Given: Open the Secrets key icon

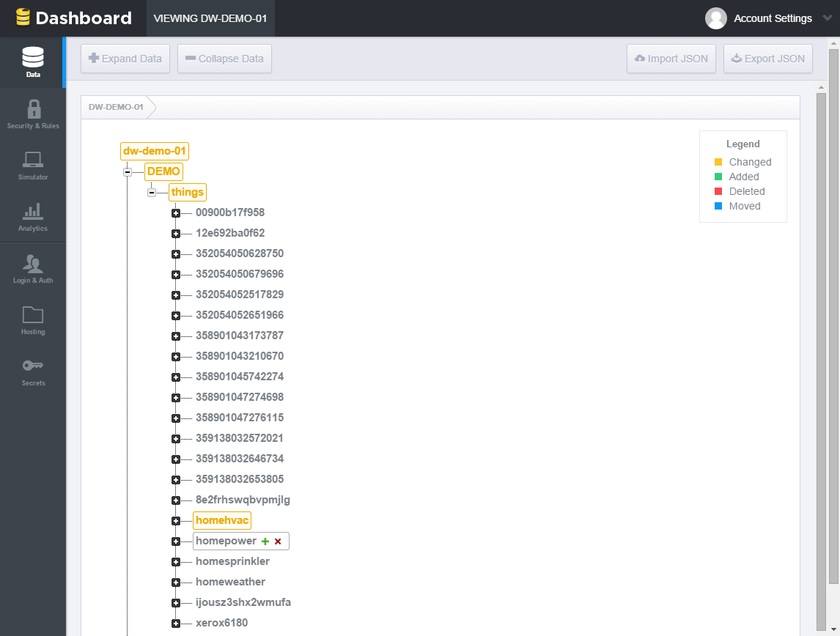Looking at the screenshot, I should coord(33,366).
